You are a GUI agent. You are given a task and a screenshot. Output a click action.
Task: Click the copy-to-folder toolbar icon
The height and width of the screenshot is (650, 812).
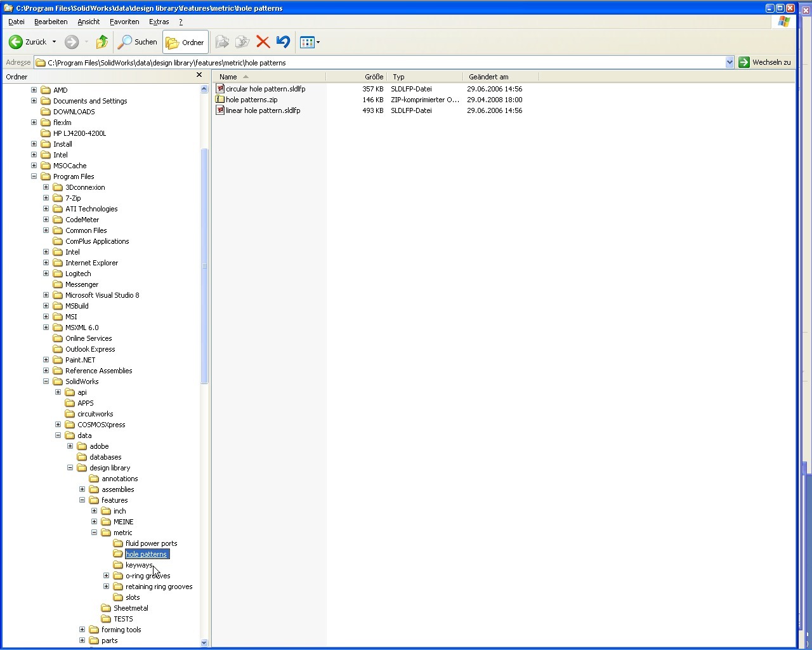pos(242,42)
